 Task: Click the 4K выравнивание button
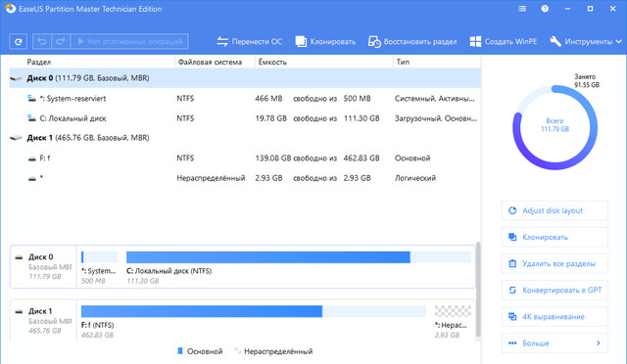(x=555, y=316)
